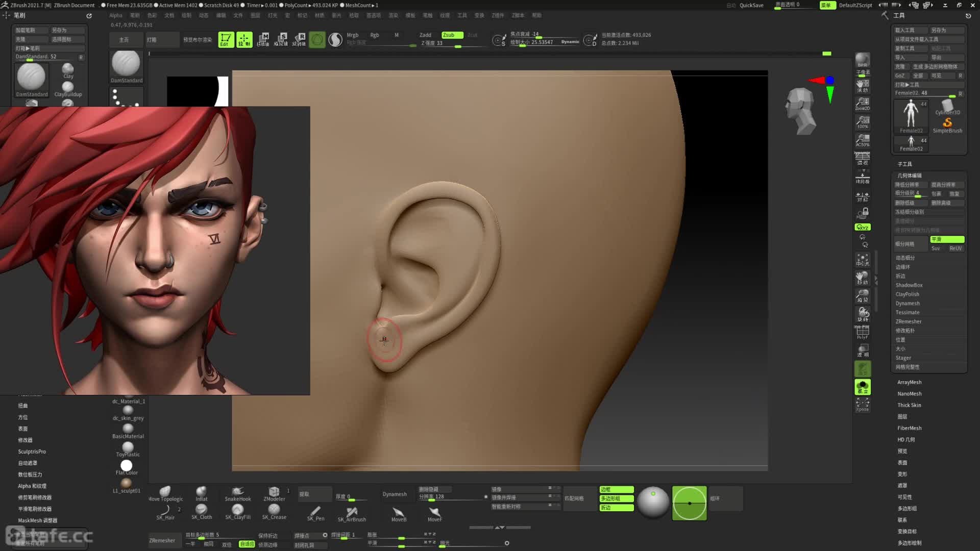
Task: Select the Move gizmo (M) tool
Action: [263, 39]
